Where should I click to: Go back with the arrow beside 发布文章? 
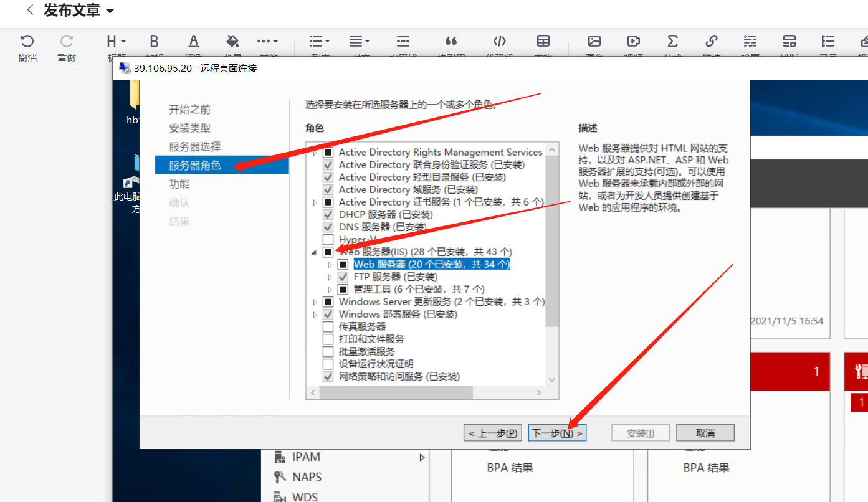tap(30, 10)
